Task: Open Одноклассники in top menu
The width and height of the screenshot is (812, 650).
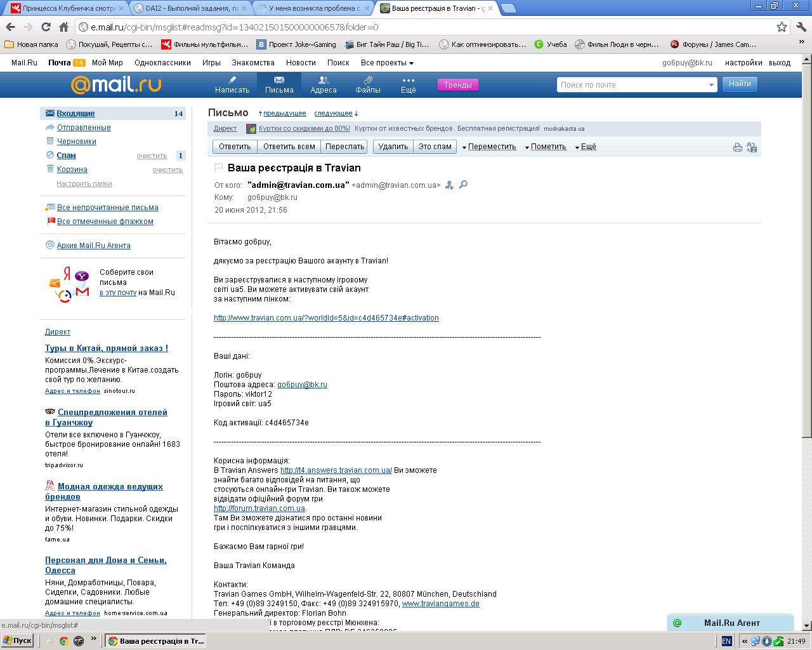Action: (x=162, y=63)
